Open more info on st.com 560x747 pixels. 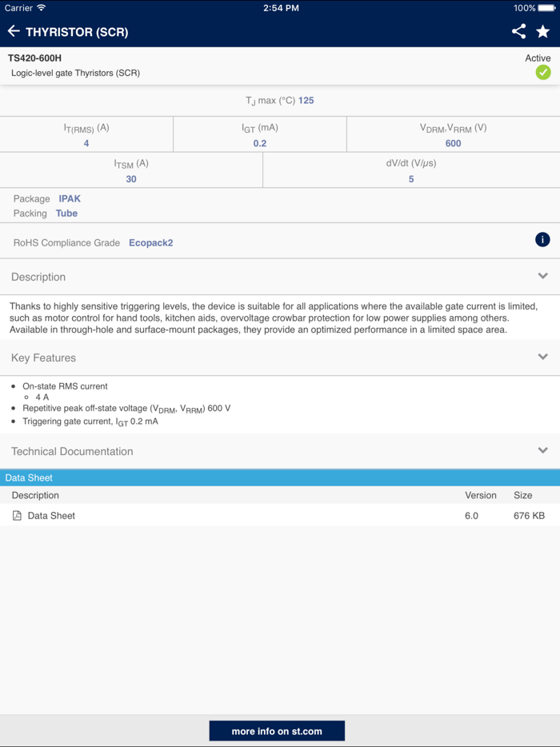277,731
